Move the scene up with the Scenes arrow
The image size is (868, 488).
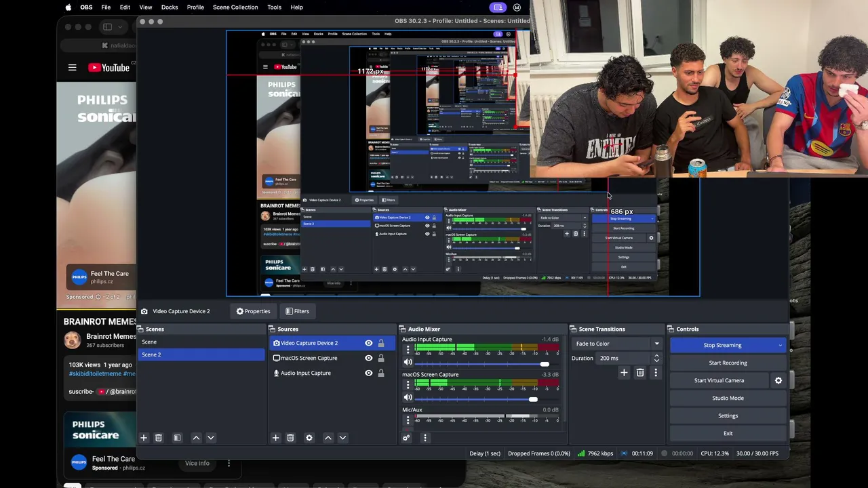196,438
